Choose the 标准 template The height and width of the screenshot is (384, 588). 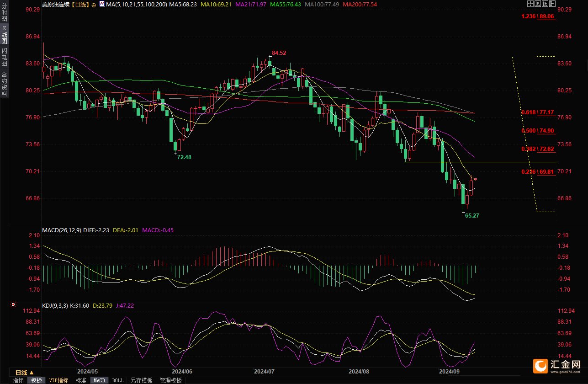click(81, 380)
